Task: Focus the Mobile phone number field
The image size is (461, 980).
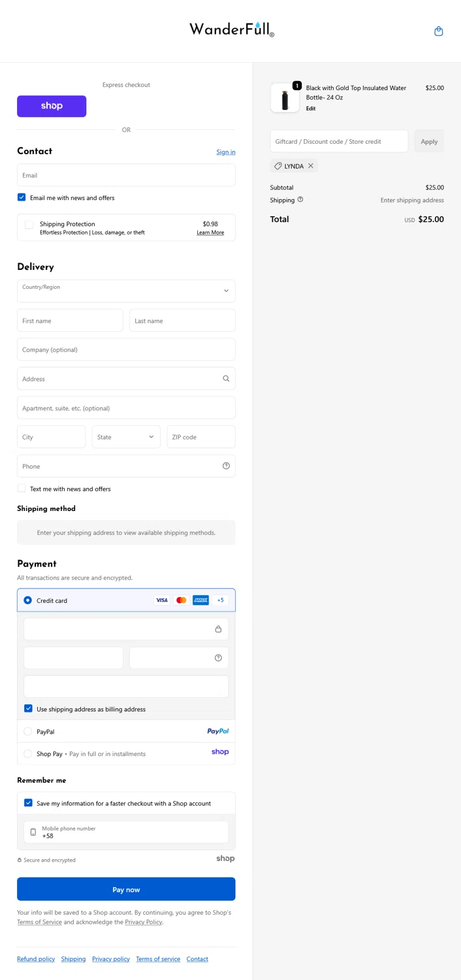Action: (126, 832)
